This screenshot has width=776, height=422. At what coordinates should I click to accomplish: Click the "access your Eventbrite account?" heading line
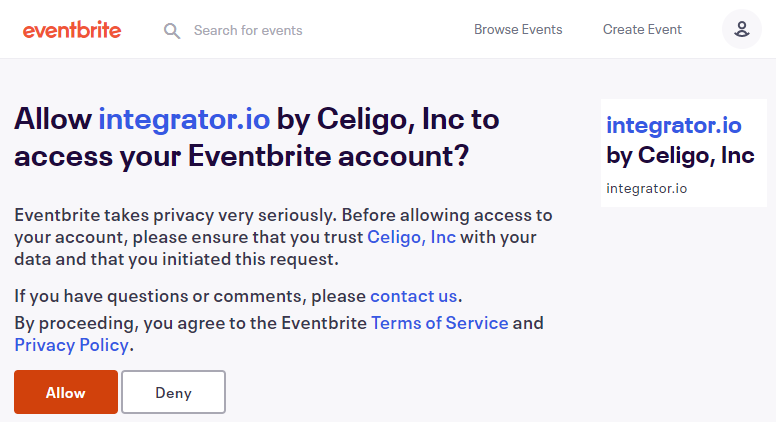240,157
